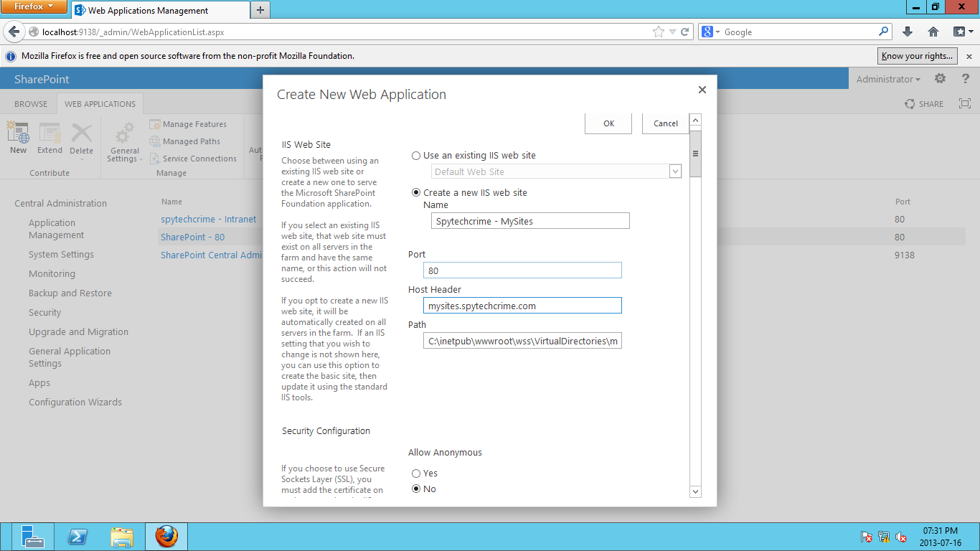Open the Firefox bookmarks menu icon

[x=962, y=32]
